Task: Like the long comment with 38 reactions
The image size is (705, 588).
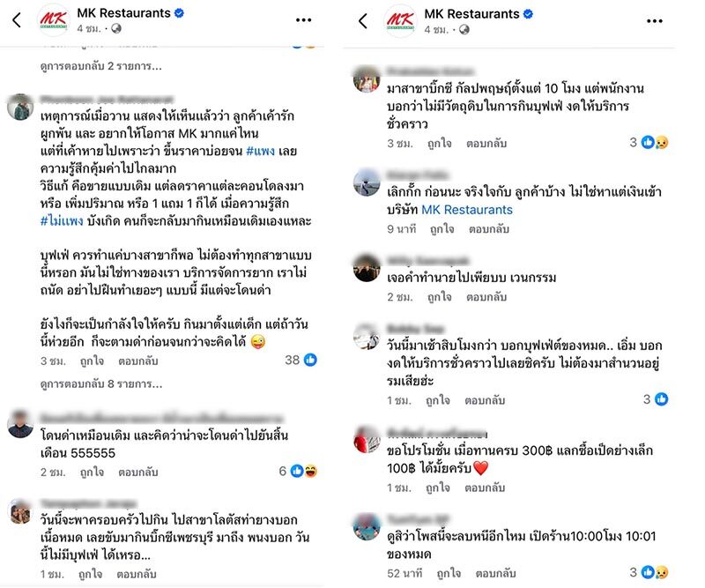Action: (88, 361)
